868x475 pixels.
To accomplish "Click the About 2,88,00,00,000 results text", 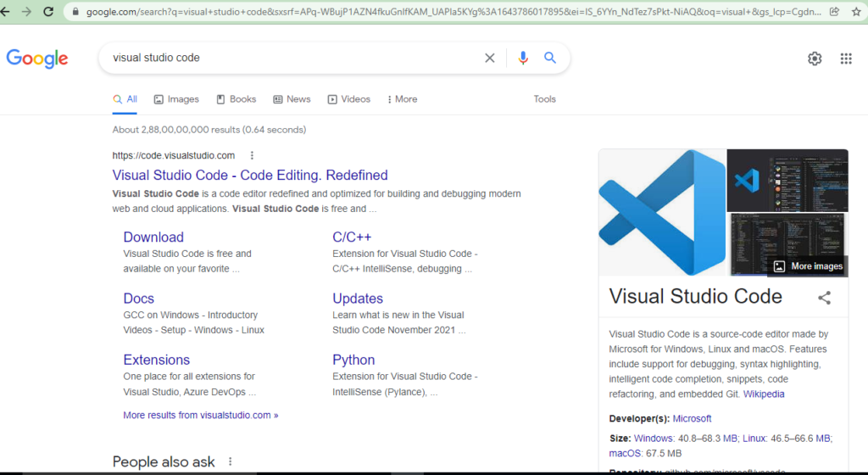I will [x=209, y=130].
